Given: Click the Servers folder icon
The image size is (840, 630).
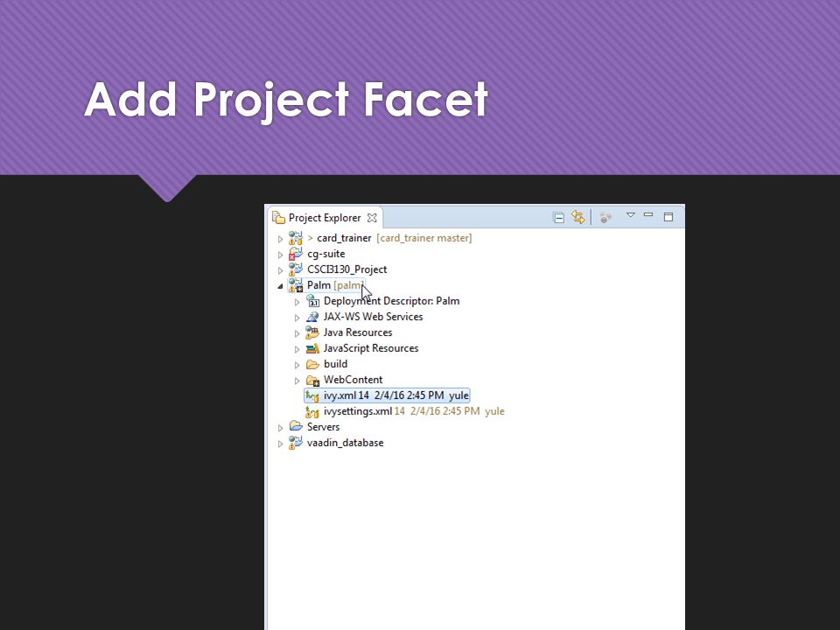Looking at the screenshot, I should tap(296, 426).
